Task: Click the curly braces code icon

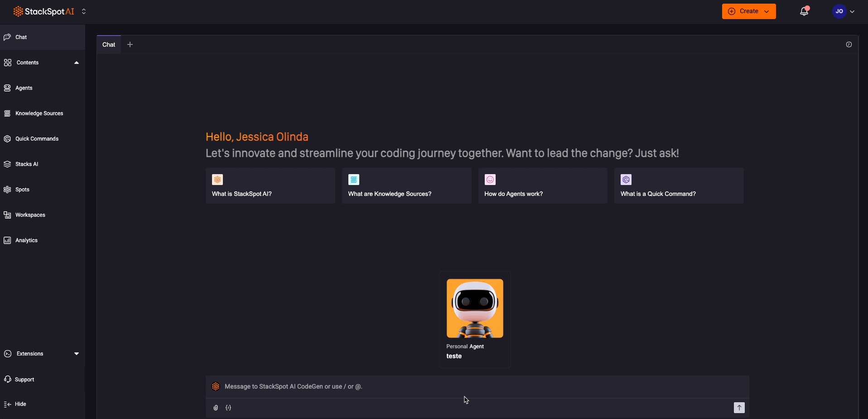Action: pos(228,408)
